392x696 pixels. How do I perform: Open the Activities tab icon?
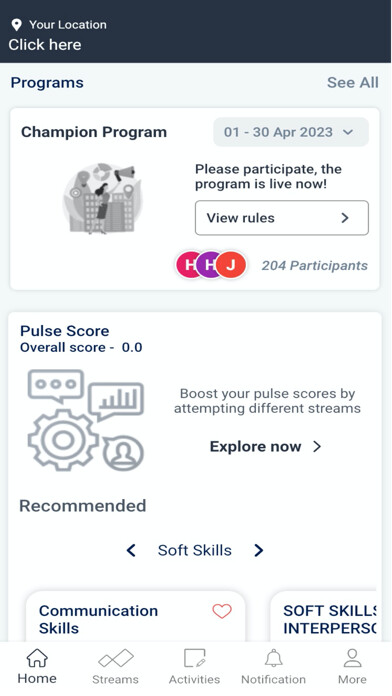pos(194,658)
